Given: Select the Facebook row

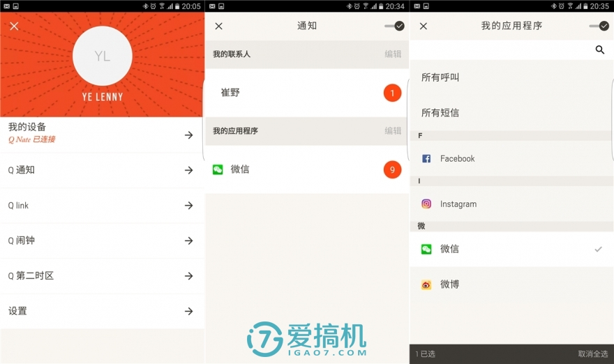Looking at the screenshot, I should coord(511,158).
